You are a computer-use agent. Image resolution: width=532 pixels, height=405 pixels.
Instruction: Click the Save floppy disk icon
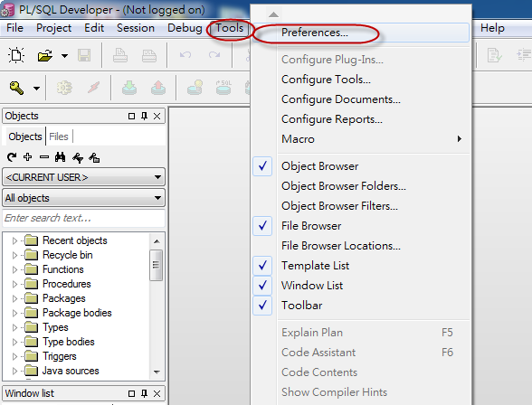(x=84, y=55)
